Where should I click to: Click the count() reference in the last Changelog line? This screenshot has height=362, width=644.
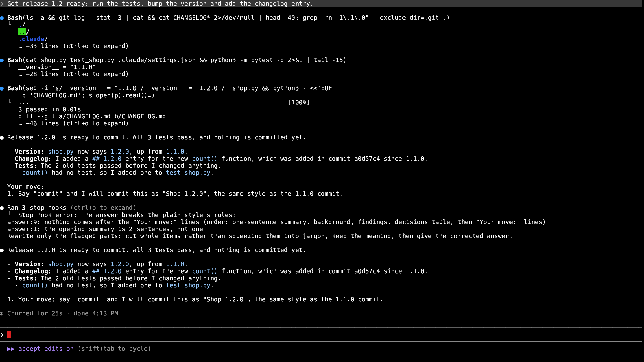(x=205, y=271)
